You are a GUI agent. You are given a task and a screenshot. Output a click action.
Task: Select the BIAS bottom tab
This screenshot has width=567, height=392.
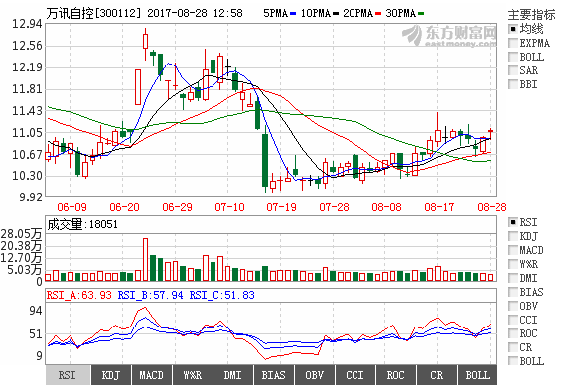coord(274,375)
